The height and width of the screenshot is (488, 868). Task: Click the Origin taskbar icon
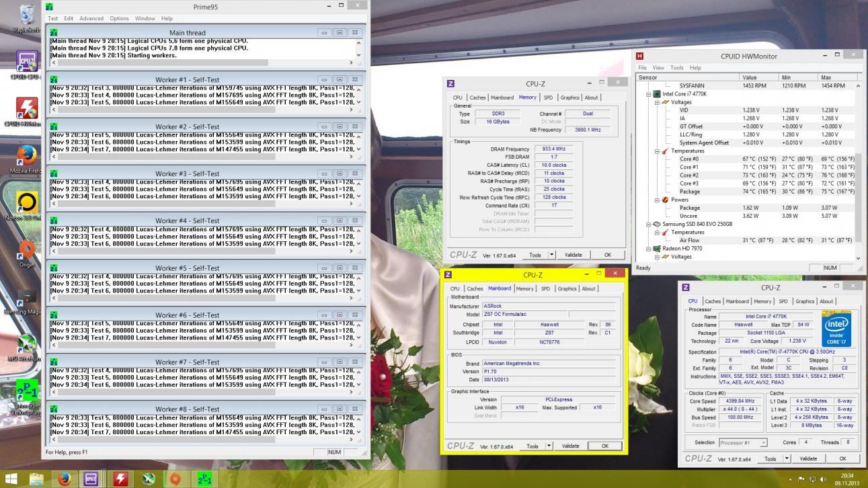[175, 479]
